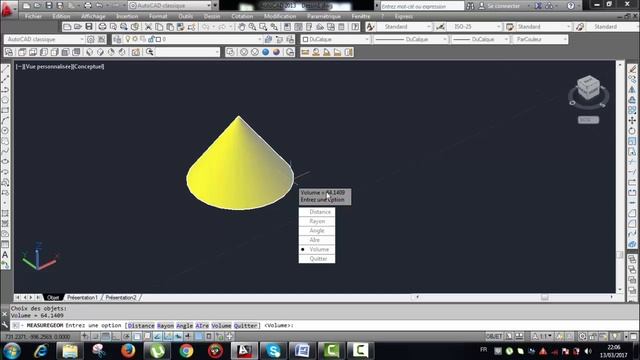Click the ViewCube in the viewport
This screenshot has width=640, height=360.
tap(588, 88)
